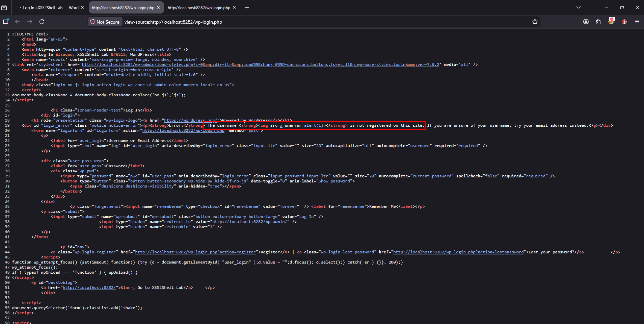
Task: Close the inactive rightmost wp-login.php tab
Action: (234, 7)
